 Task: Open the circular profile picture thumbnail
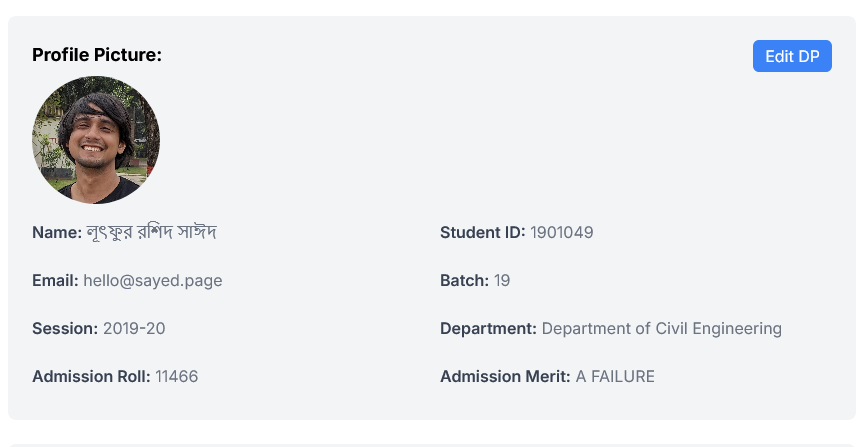pyautogui.click(x=96, y=140)
